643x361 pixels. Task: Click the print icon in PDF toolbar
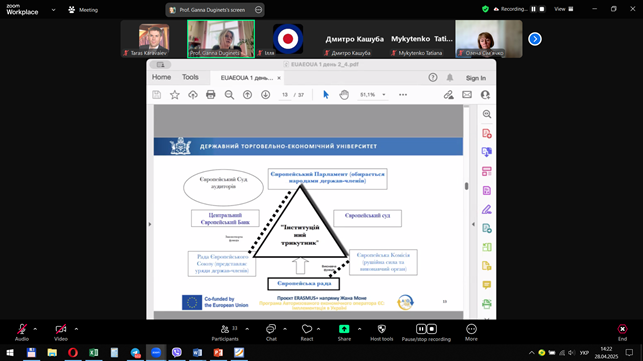pyautogui.click(x=211, y=95)
